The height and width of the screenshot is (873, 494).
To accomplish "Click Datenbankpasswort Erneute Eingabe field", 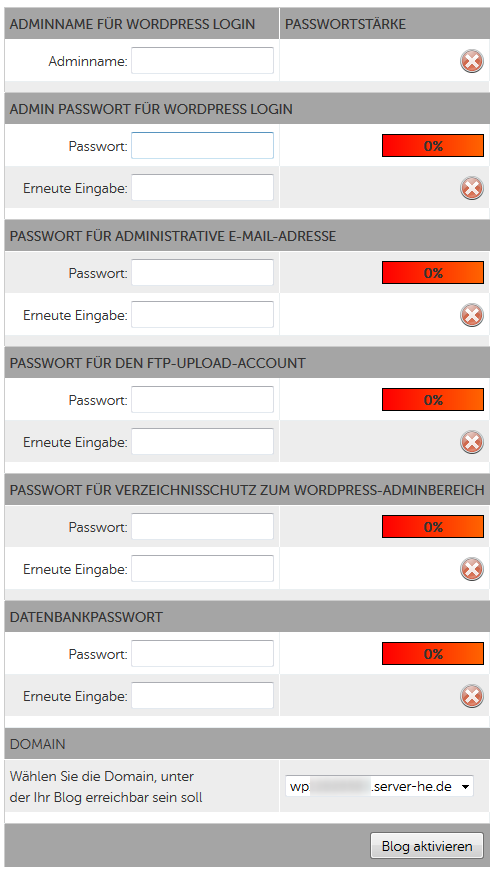I will coord(202,695).
